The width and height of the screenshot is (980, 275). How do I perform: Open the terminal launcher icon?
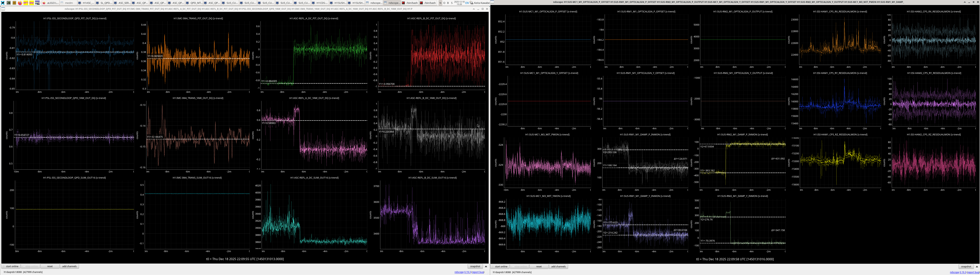coord(8,3)
